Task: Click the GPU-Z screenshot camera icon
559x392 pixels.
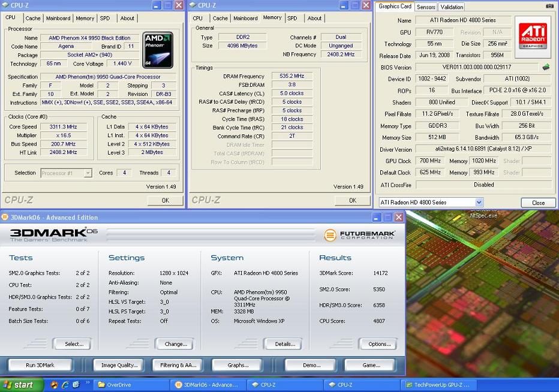Action: [x=549, y=6]
